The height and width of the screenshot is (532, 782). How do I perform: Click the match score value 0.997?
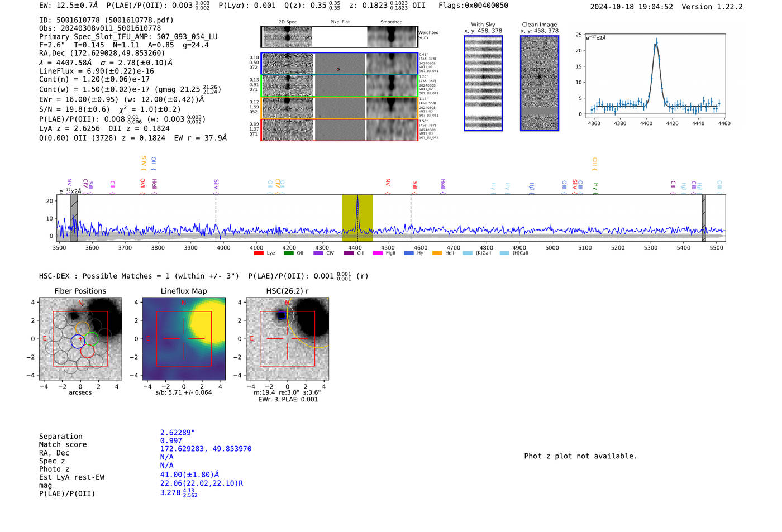point(171,441)
